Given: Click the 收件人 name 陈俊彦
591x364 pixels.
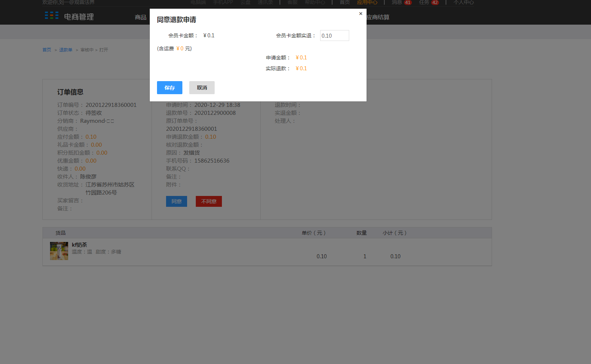Looking at the screenshot, I should pos(88,177).
